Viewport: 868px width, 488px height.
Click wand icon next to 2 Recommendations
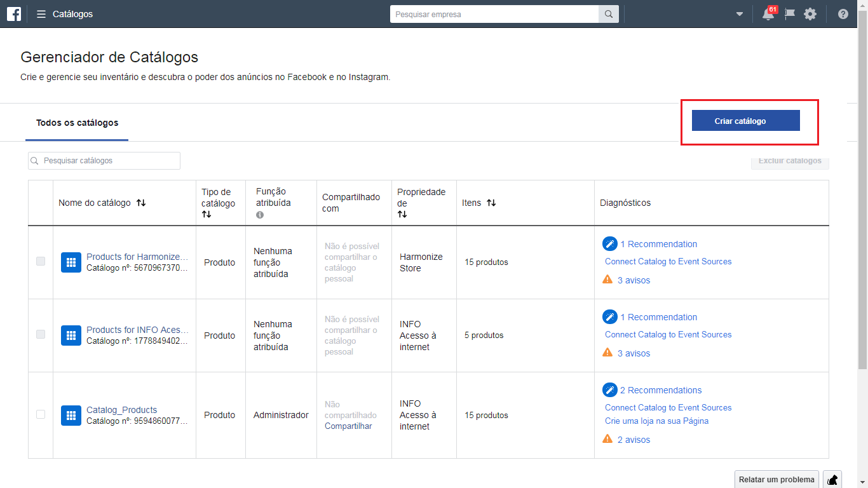point(610,390)
